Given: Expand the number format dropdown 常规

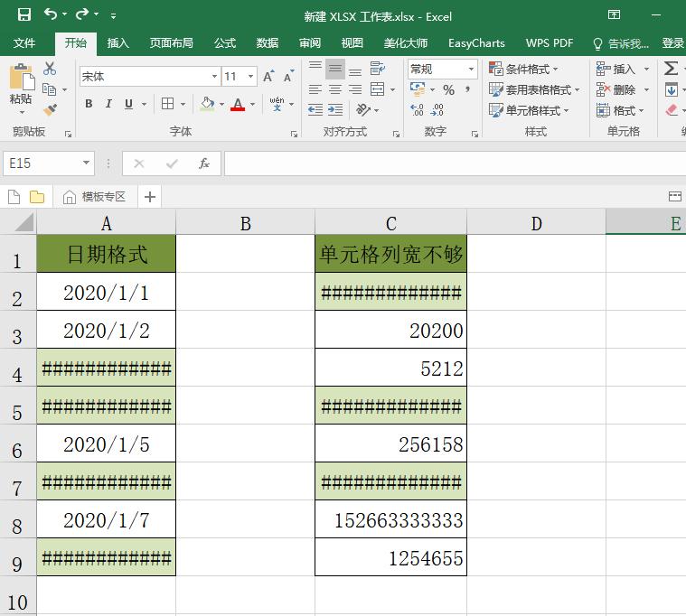Looking at the screenshot, I should click(471, 70).
